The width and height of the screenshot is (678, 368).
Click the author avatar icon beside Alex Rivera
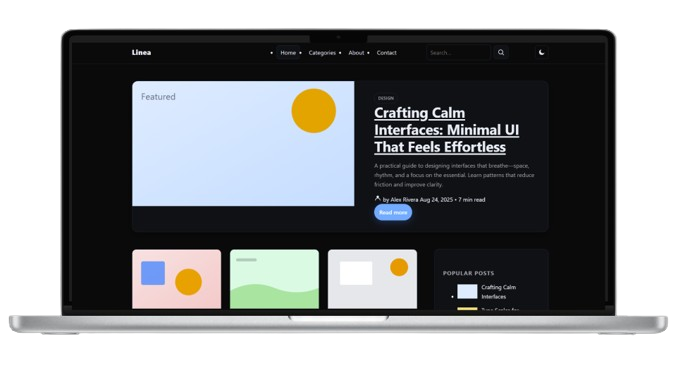point(377,198)
